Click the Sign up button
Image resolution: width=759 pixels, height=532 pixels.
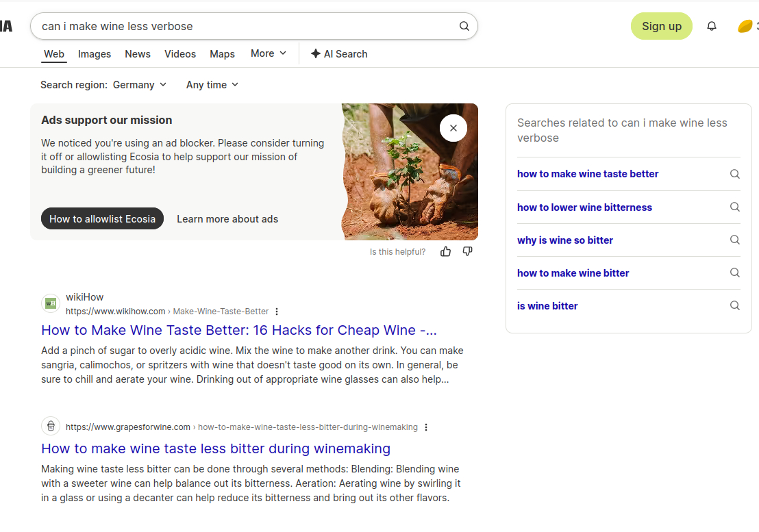point(661,26)
